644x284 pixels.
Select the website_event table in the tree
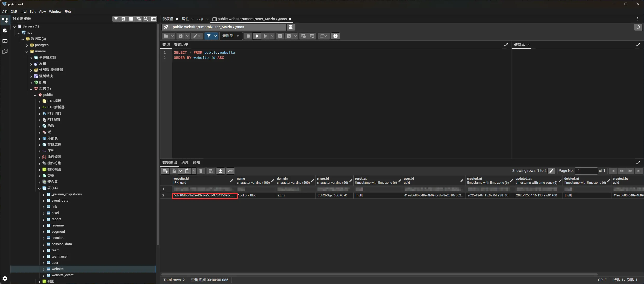coord(62,275)
